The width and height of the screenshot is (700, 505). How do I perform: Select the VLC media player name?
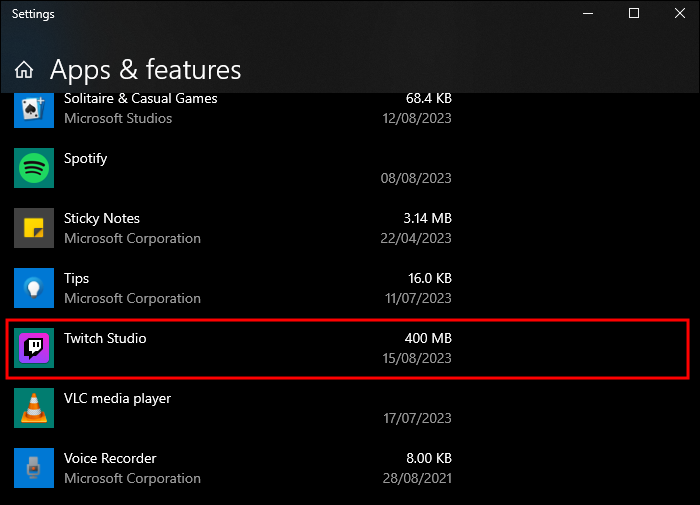[x=117, y=398]
